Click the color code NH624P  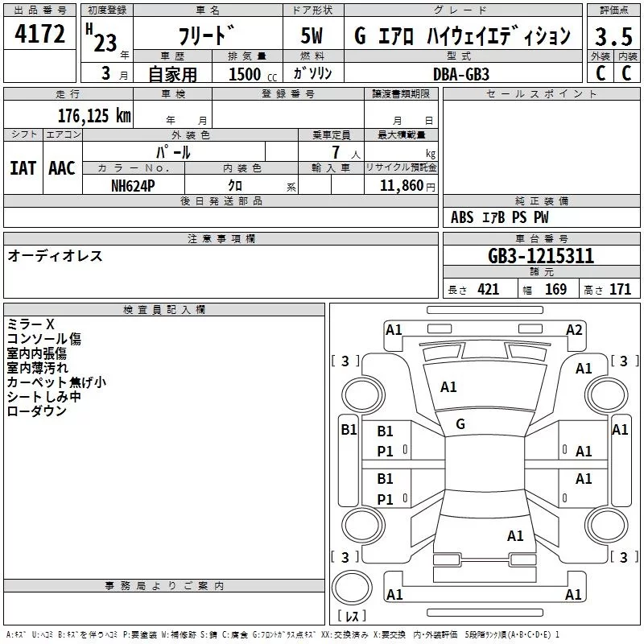click(134, 185)
